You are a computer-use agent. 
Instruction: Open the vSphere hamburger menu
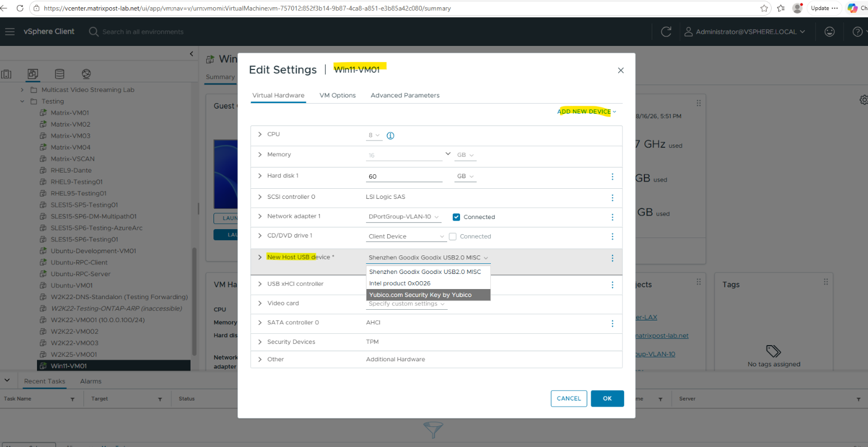pos(10,31)
